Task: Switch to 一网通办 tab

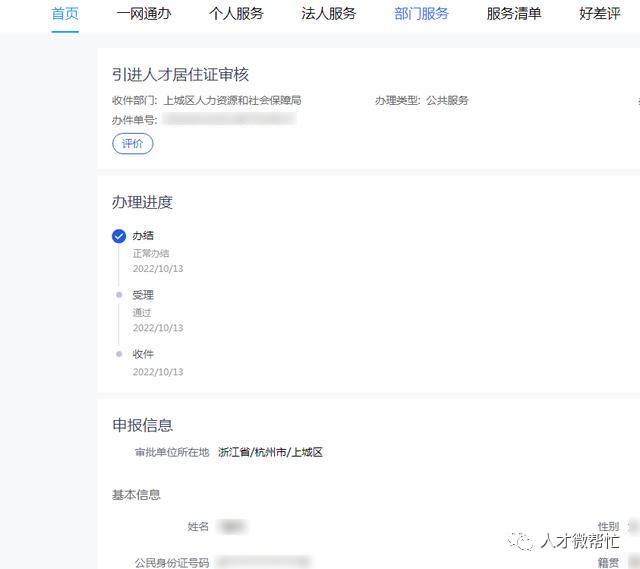Action: pos(144,14)
